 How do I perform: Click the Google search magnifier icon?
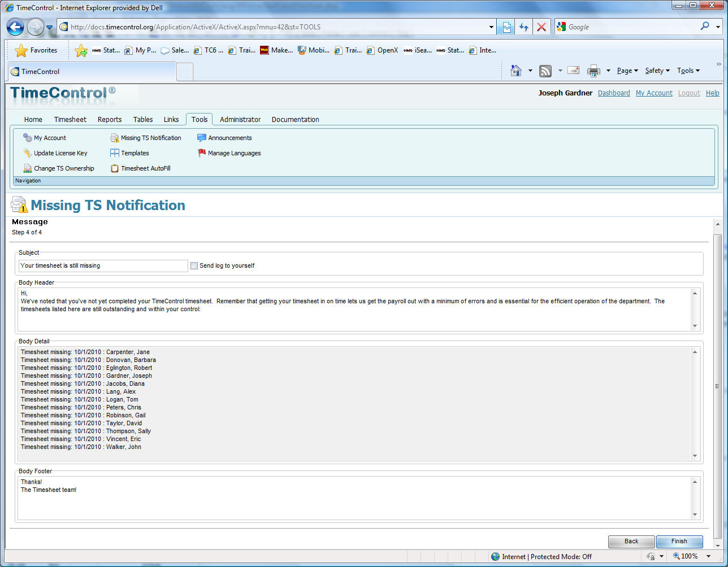tap(705, 26)
